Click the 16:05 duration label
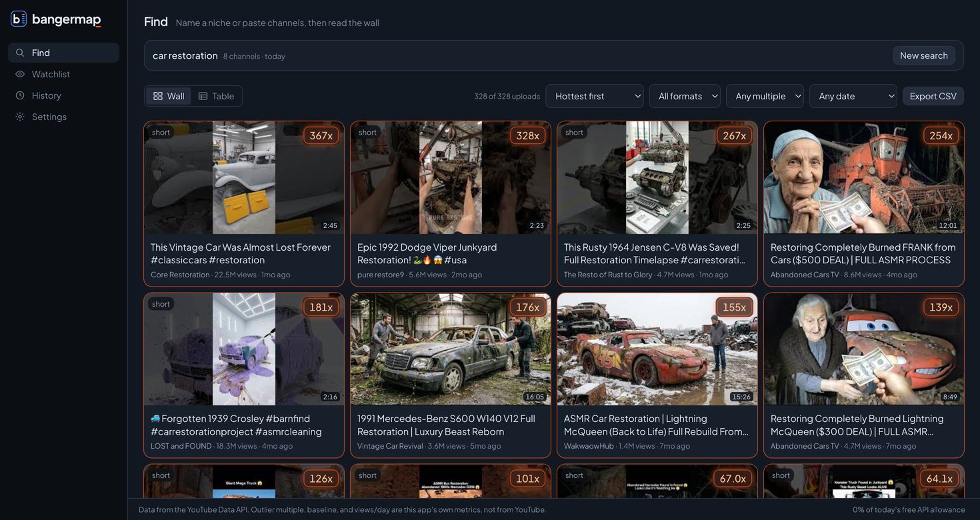This screenshot has height=520, width=980. point(535,397)
